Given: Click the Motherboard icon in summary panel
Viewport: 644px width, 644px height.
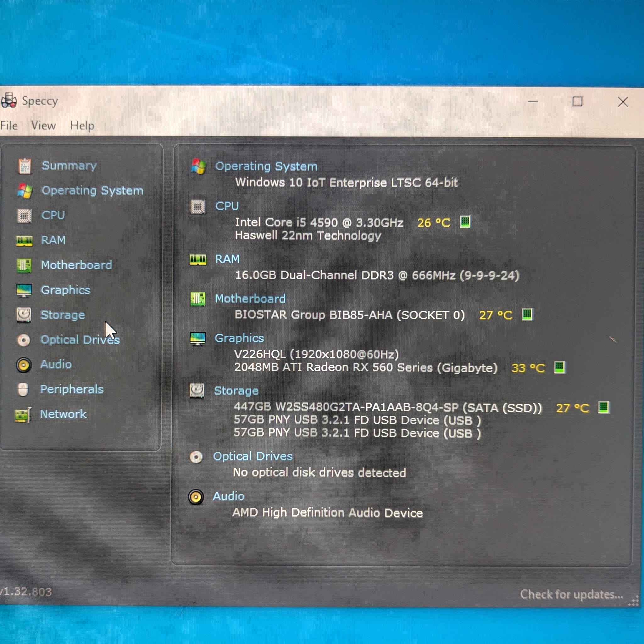Looking at the screenshot, I should 198,299.
